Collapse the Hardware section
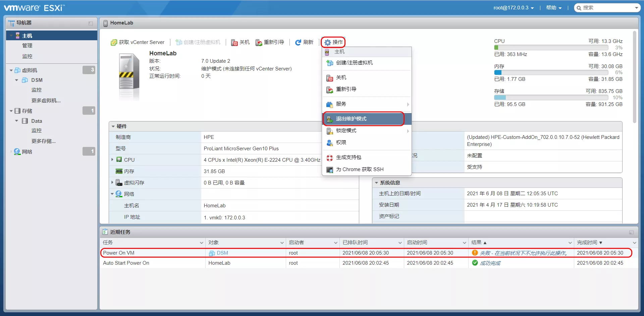Image resolution: width=644 pixels, height=316 pixels. click(113, 126)
